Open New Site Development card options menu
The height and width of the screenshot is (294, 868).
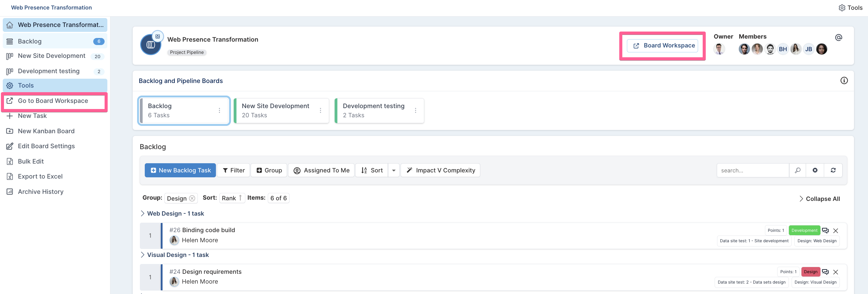tap(321, 110)
